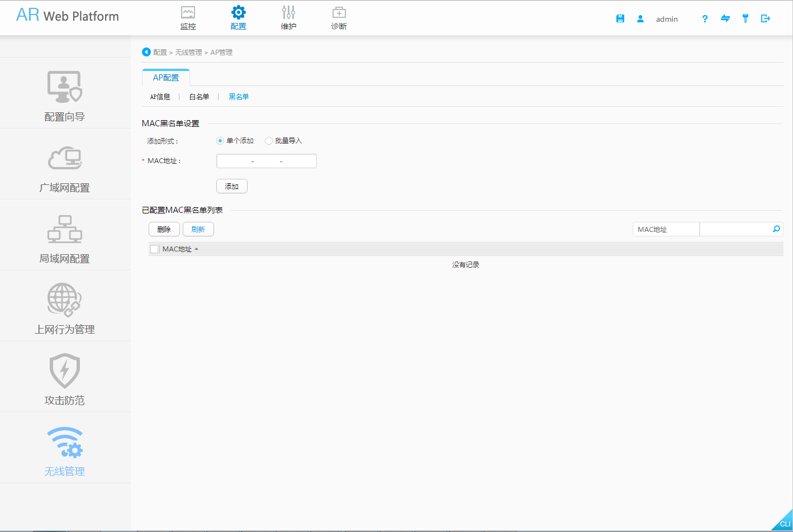The width and height of the screenshot is (793, 532).
Task: Open the 诊断 (Diagnostics) section
Action: [x=339, y=17]
